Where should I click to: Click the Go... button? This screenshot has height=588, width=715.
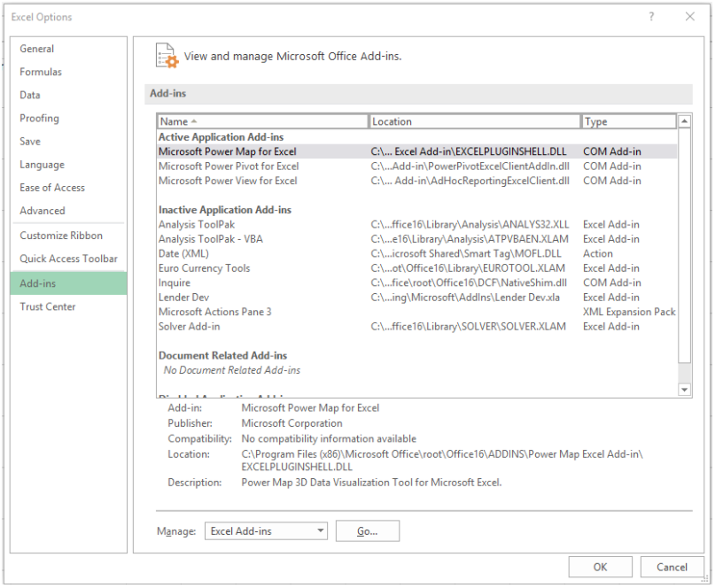click(x=368, y=531)
